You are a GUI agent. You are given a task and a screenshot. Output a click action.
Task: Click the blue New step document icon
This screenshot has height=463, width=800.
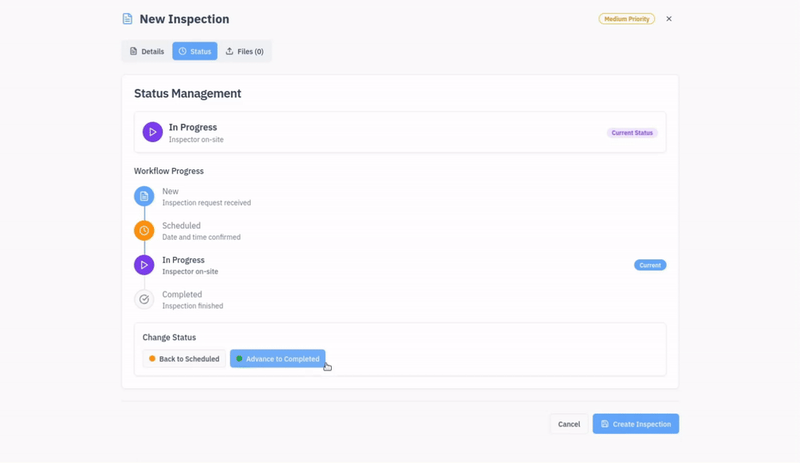pyautogui.click(x=144, y=196)
